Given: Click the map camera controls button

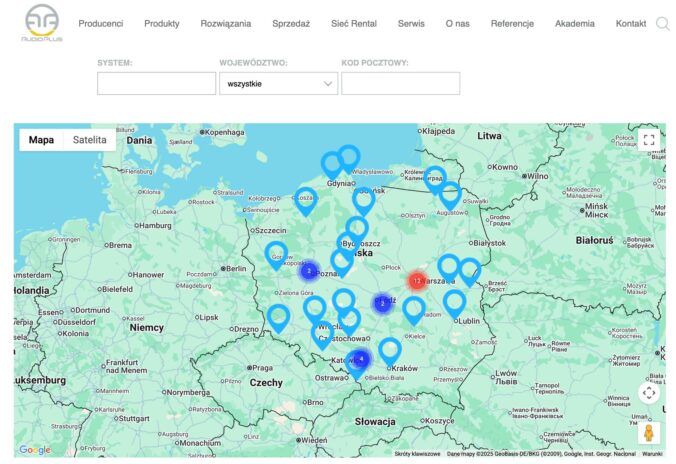Looking at the screenshot, I should [x=648, y=392].
